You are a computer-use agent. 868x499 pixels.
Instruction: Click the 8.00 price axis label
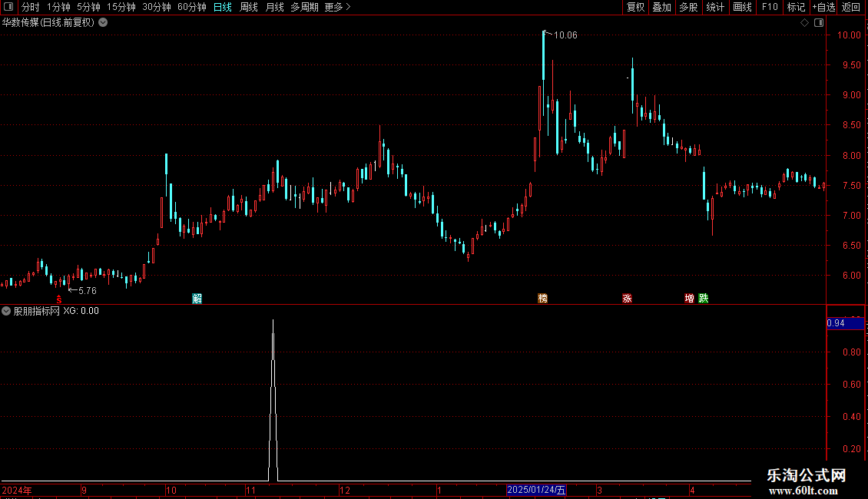[x=851, y=155]
